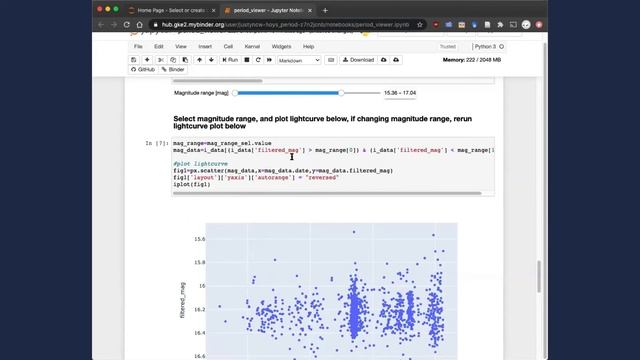Switch to the Home Page browser tab
The height and width of the screenshot is (360, 640).
(172, 11)
